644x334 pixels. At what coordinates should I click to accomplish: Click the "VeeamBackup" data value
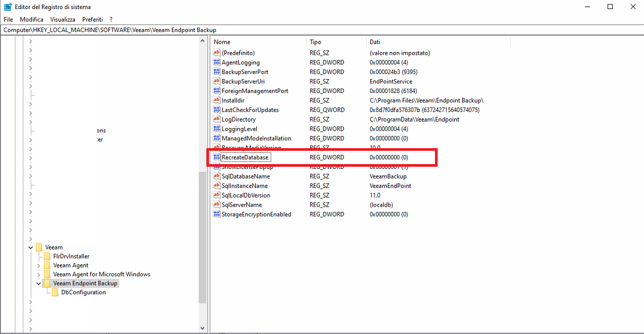point(388,176)
